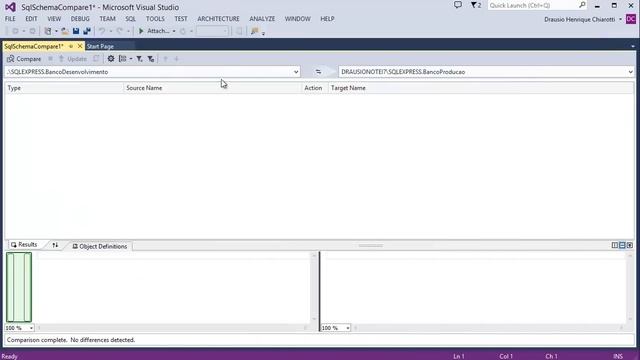Click the Previous difference up arrow

tap(165, 59)
